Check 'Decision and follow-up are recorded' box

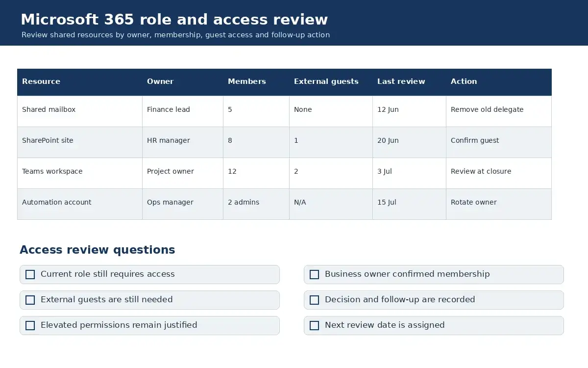point(314,300)
